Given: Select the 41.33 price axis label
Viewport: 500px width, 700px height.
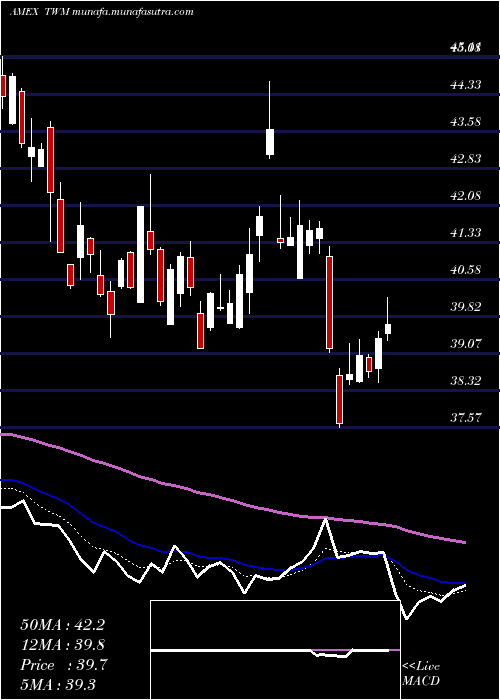Looking at the screenshot, I should [464, 232].
